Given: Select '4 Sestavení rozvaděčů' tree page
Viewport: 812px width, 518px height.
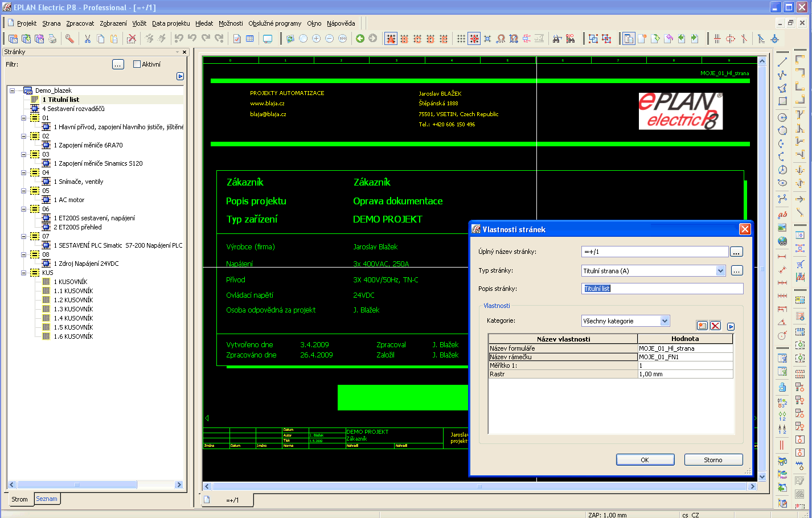Looking at the screenshot, I should pyautogui.click(x=73, y=109).
